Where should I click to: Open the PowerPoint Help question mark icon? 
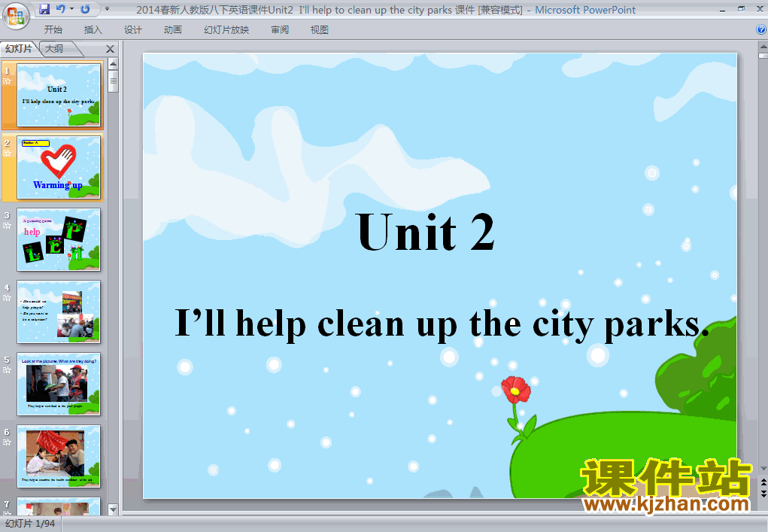[x=761, y=29]
